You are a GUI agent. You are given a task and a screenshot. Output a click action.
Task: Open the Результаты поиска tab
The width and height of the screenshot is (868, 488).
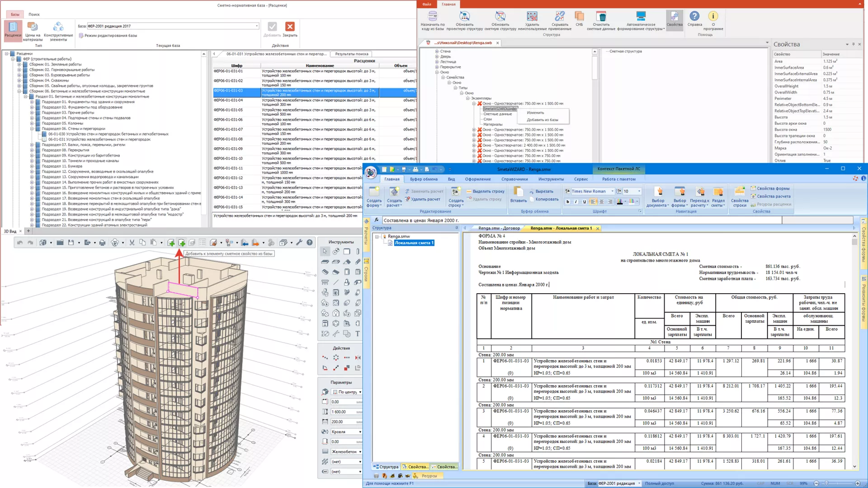coord(351,54)
